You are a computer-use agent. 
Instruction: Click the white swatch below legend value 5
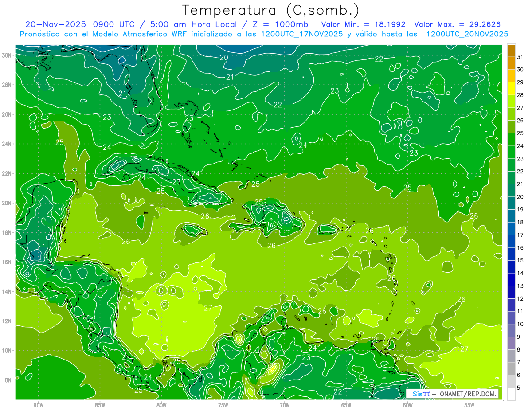pos(511,394)
